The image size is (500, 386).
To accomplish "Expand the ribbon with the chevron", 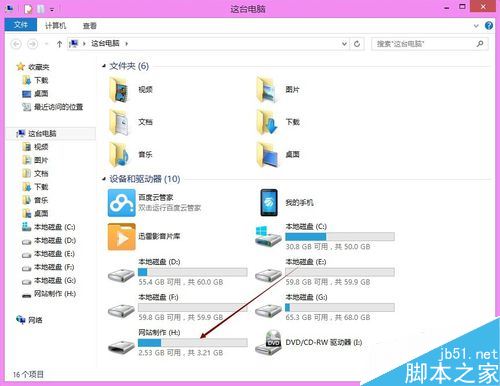I will click(x=476, y=26).
